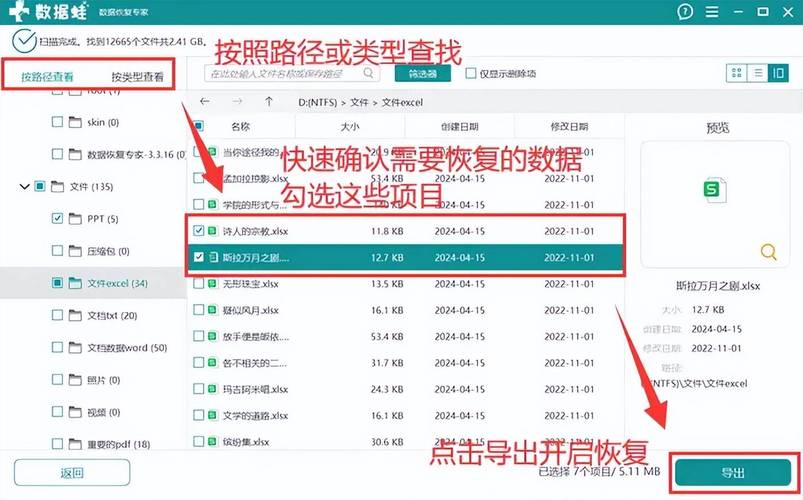The width and height of the screenshot is (803, 500).
Task: Click the xlsx icon of 缤纷集
Action: tap(213, 441)
